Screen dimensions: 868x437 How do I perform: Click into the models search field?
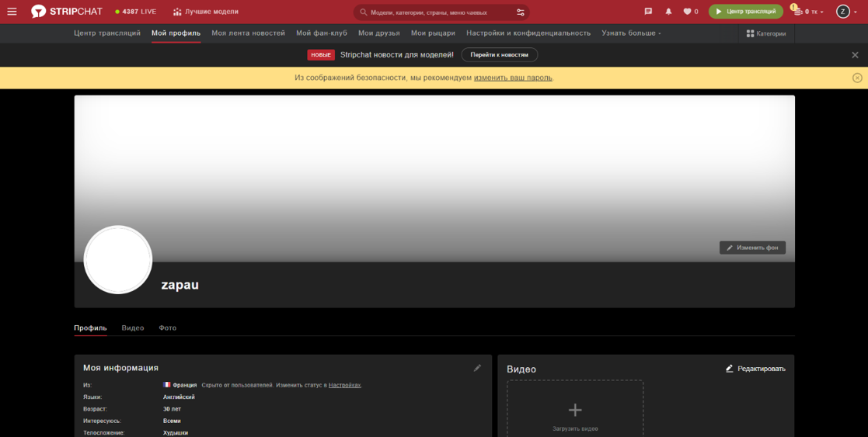[437, 12]
